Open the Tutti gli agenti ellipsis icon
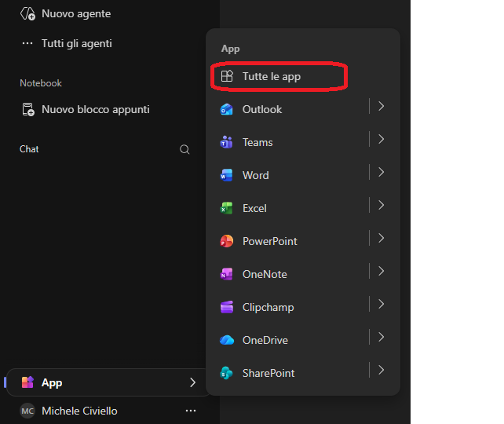Viewport: 504px width, 424px height. tap(27, 43)
